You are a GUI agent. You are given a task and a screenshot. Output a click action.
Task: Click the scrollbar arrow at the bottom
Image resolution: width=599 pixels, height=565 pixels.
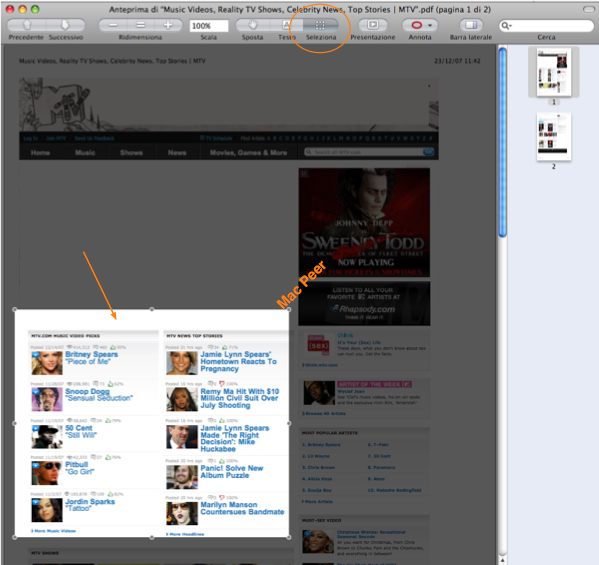tap(503, 560)
